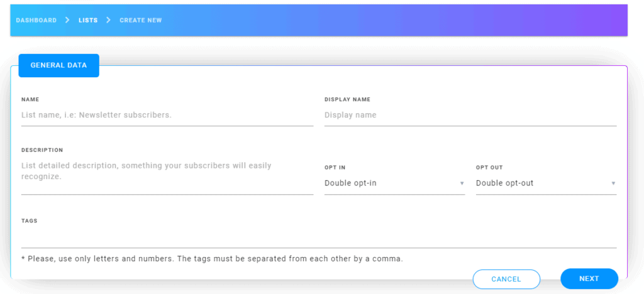Focus the Name input field
644x294 pixels.
tap(167, 115)
